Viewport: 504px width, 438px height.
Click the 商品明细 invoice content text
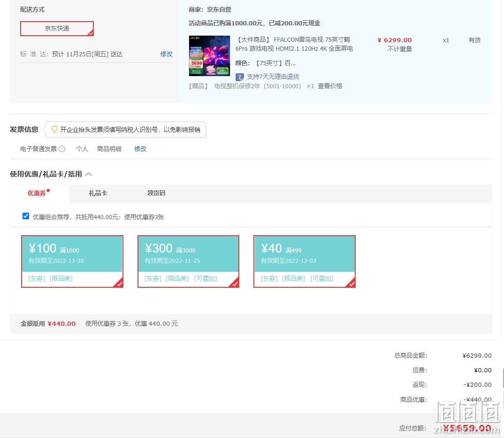tap(109, 148)
